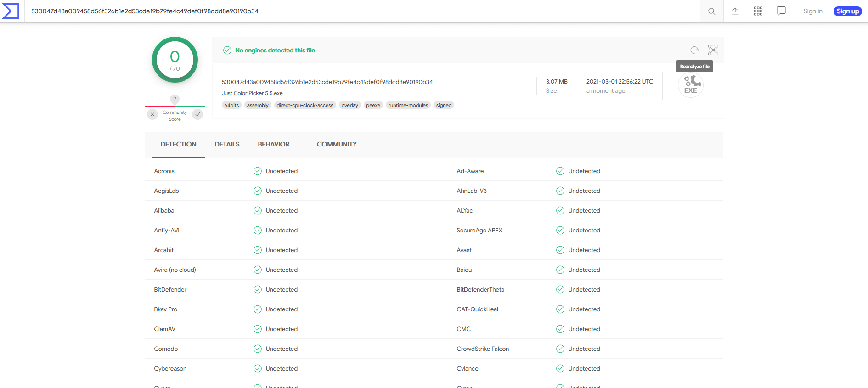Image resolution: width=868 pixels, height=388 pixels.
Task: Click the overlay tag
Action: tap(349, 105)
